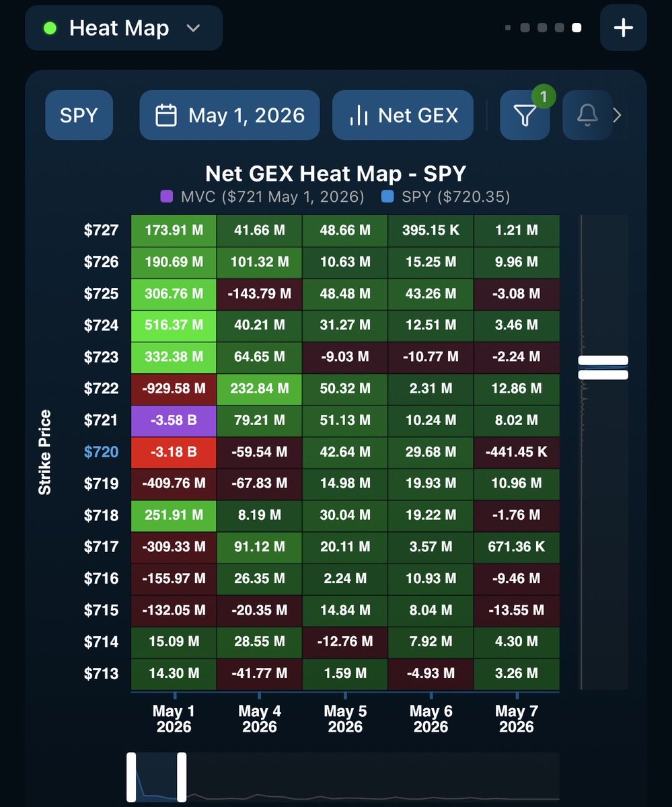Select the 101.32 M cell
Viewport: 672px width, 807px height.
click(260, 262)
